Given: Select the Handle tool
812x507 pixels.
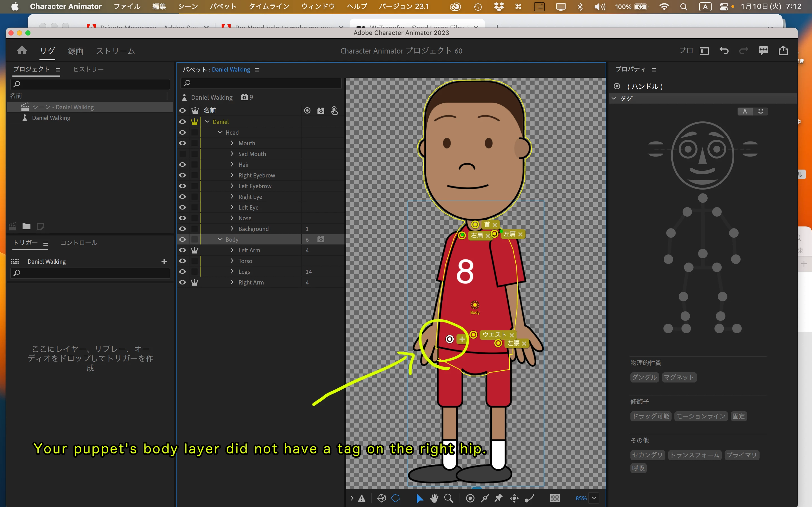Looking at the screenshot, I should pos(470,498).
